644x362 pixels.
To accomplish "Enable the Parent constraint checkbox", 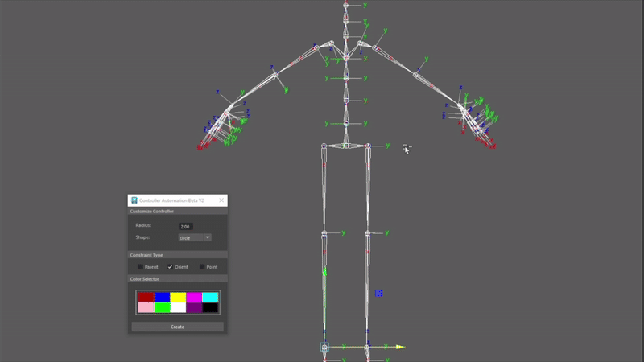I will (x=140, y=266).
